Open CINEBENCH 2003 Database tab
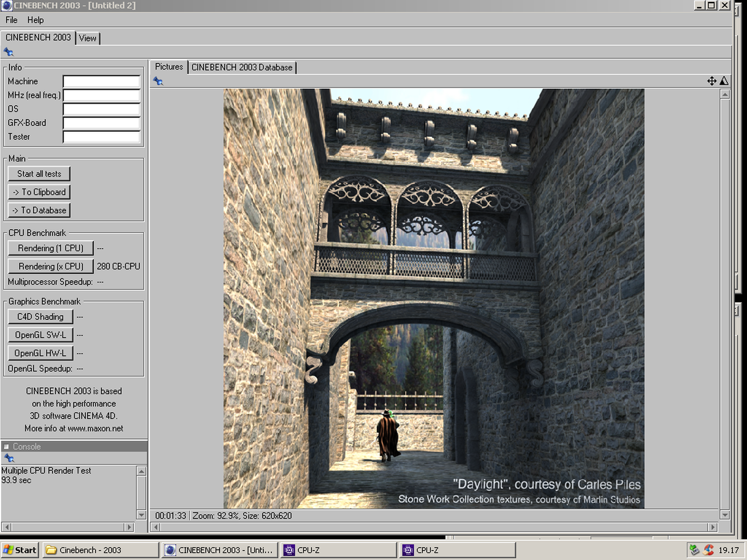 (x=242, y=67)
